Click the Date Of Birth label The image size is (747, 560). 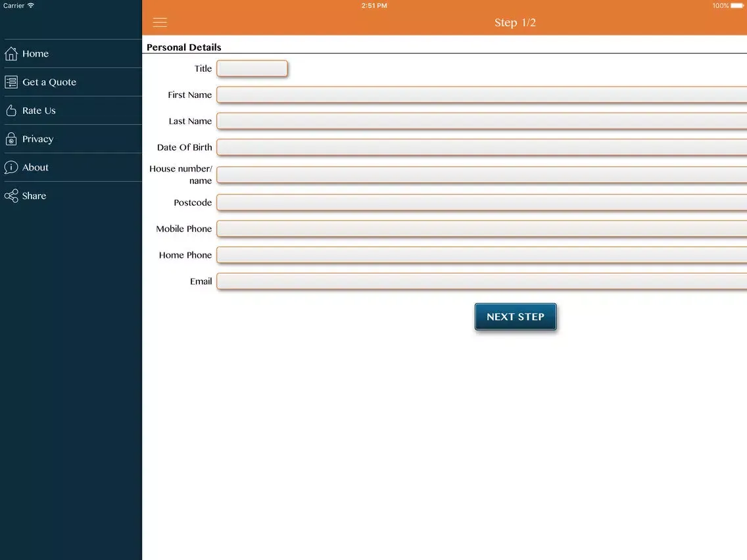coord(184,147)
